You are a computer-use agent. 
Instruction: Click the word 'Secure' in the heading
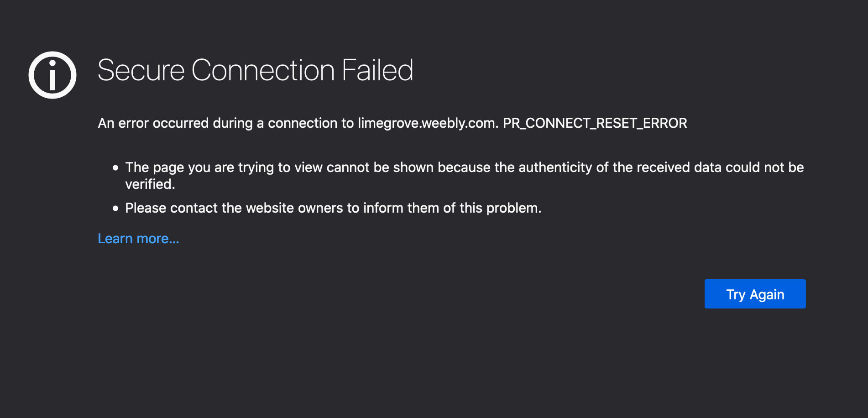point(141,70)
